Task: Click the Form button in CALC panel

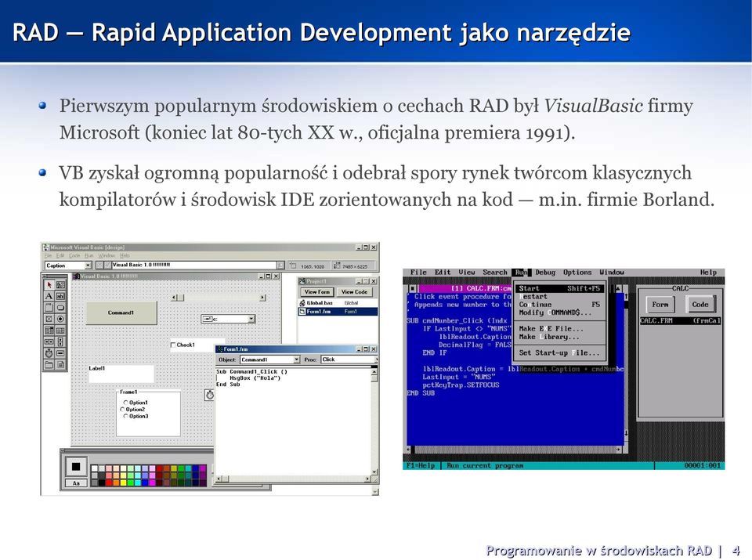Action: click(x=660, y=305)
